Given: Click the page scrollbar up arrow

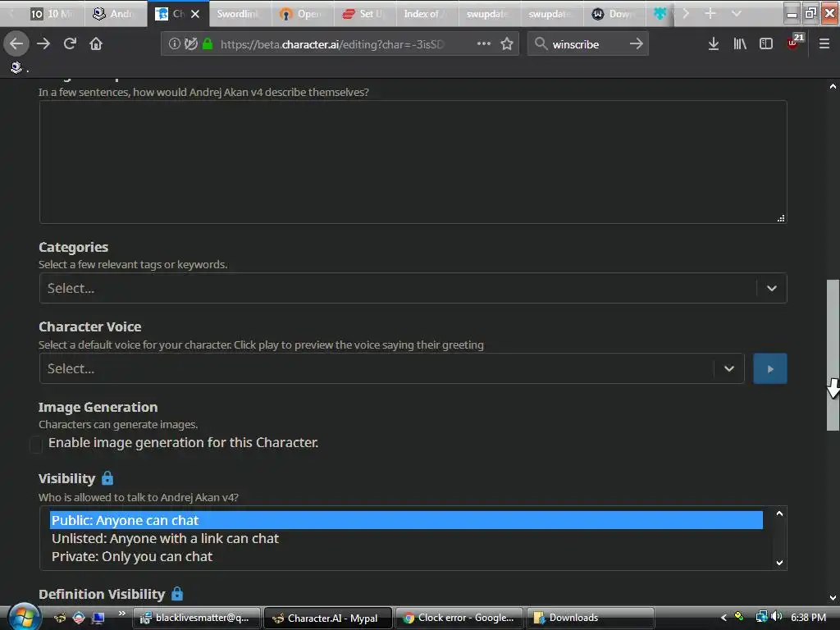Looking at the screenshot, I should 833,86.
